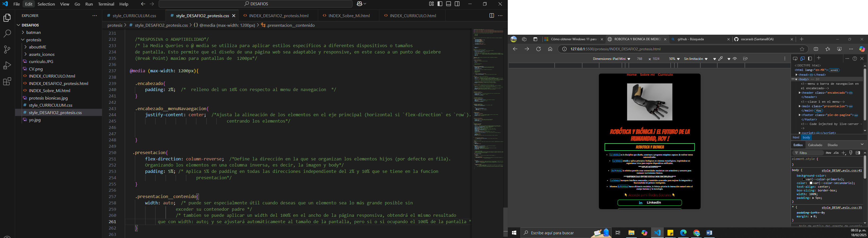This screenshot has width=868, height=238.
Task: Split the VS Code editor to the right
Action: 491,15
